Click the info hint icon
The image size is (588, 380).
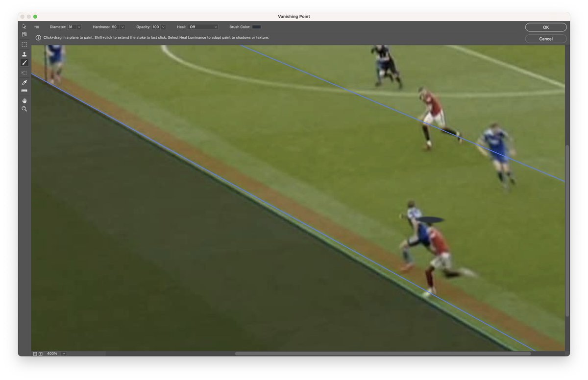point(38,38)
